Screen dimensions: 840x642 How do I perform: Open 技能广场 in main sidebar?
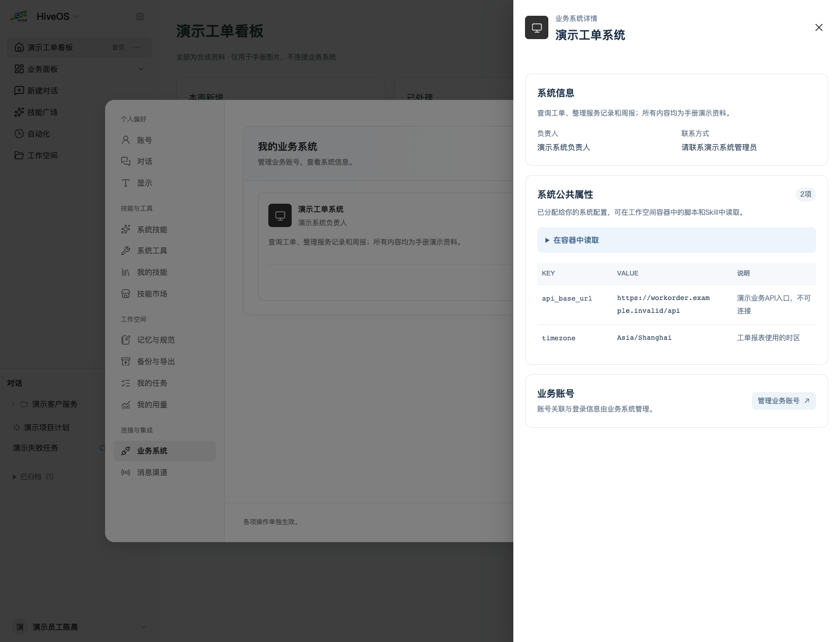pyautogui.click(x=79, y=112)
